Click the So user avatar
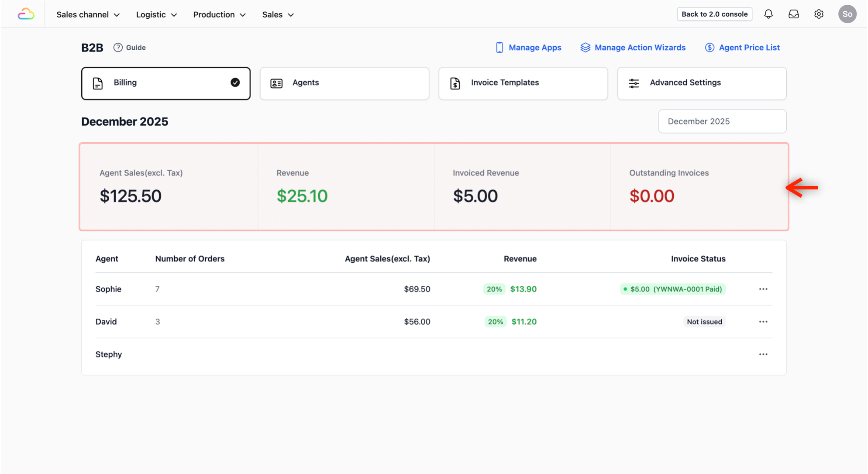Screen dimensions: 868x474 pyautogui.click(x=847, y=14)
